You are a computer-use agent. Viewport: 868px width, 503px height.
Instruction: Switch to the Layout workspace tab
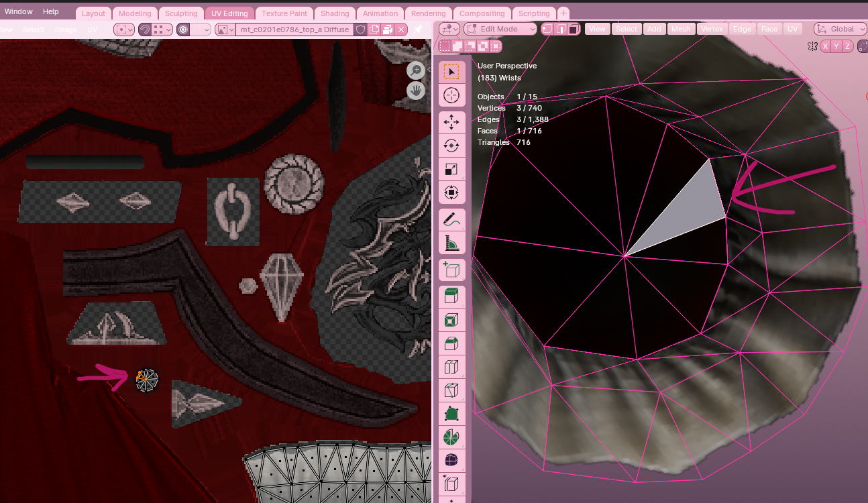point(93,13)
